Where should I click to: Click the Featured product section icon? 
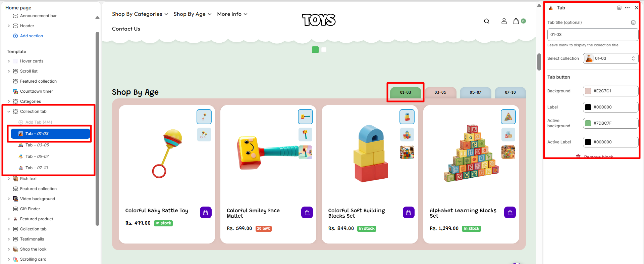[15, 219]
